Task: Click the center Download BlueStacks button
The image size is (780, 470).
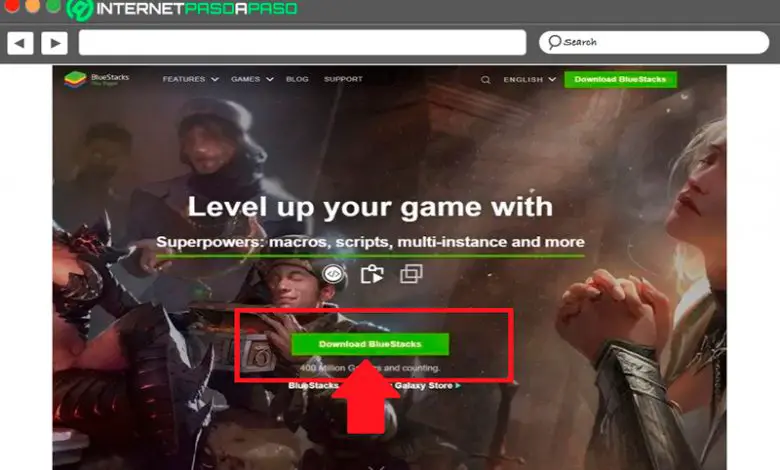Action: pos(370,344)
